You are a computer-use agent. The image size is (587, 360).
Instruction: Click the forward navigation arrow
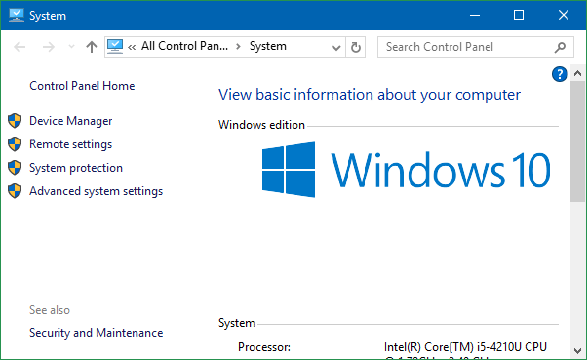(49, 47)
